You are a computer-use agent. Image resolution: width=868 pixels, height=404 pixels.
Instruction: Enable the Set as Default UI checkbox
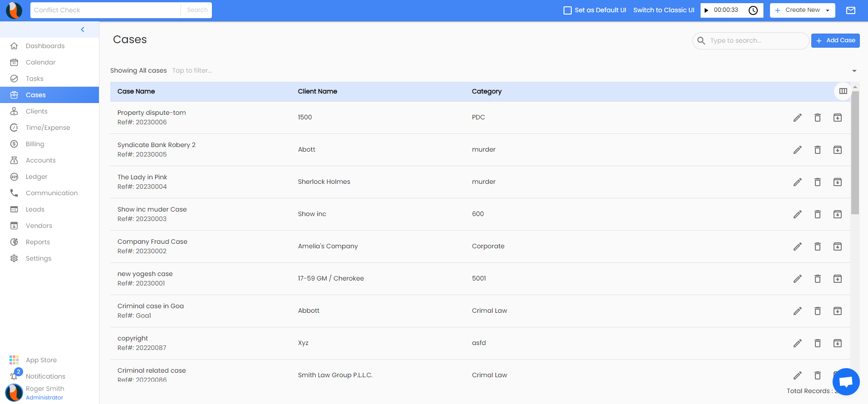pos(567,10)
